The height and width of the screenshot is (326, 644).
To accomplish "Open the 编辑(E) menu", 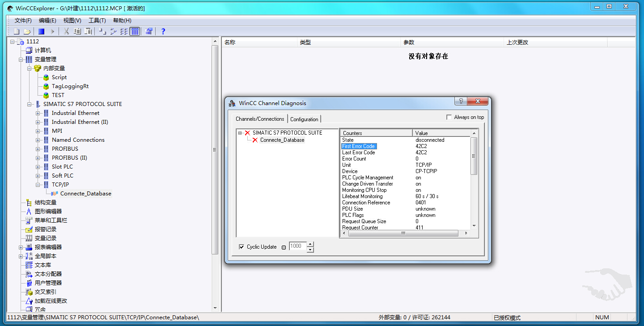I will 47,21.
